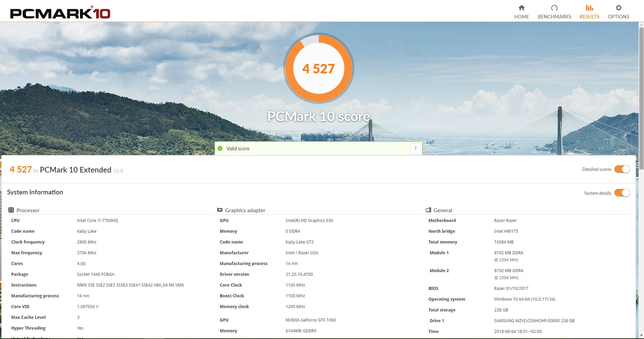Image resolution: width=644 pixels, height=339 pixels.
Task: Select the 16384 MB total memory value
Action: (503, 242)
